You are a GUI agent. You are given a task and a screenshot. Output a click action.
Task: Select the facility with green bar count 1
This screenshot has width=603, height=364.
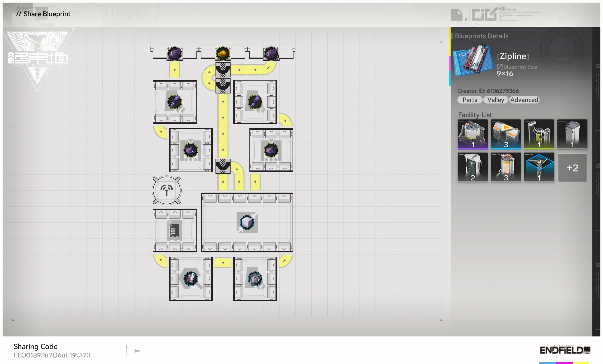539,134
